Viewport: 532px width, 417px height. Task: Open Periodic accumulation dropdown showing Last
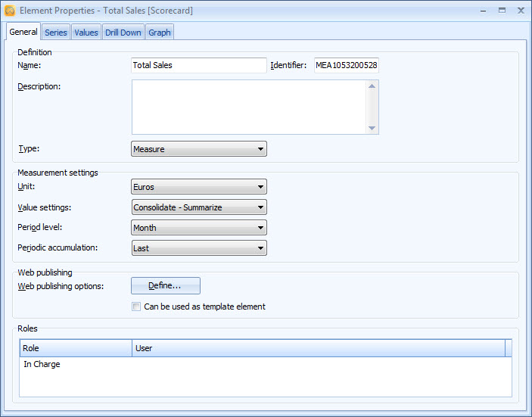[199, 248]
